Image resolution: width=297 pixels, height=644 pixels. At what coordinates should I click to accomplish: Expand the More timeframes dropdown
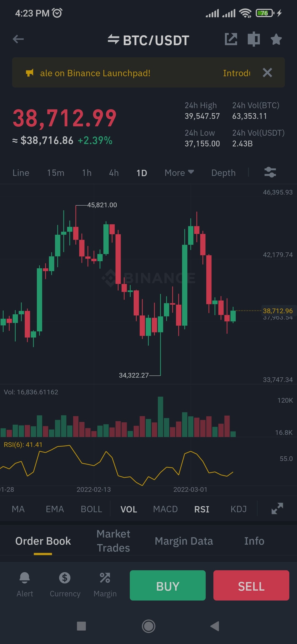179,173
